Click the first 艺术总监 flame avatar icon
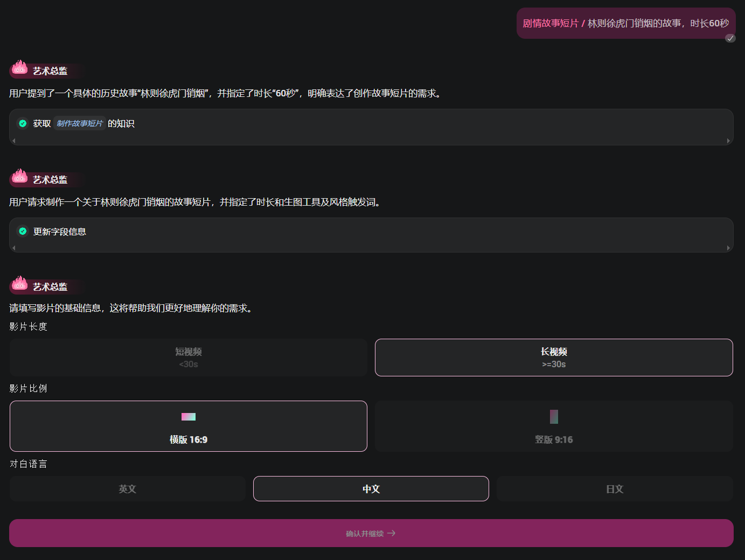 (20, 68)
